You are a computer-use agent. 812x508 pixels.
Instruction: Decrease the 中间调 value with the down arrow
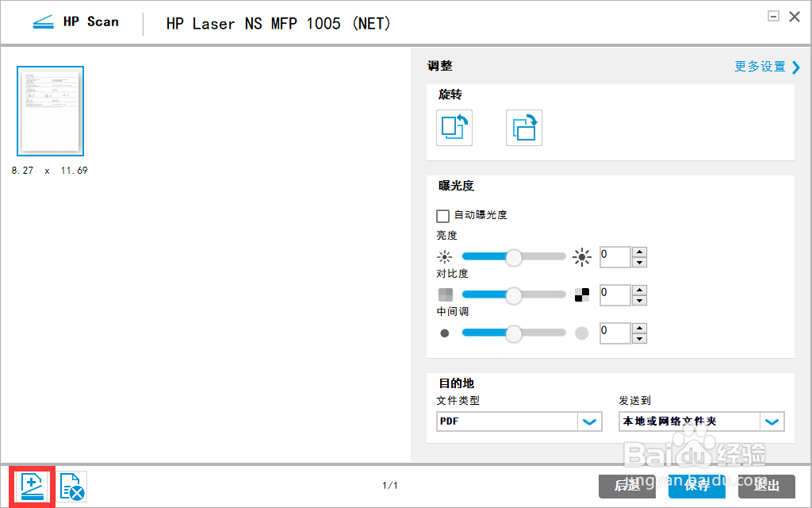(640, 338)
